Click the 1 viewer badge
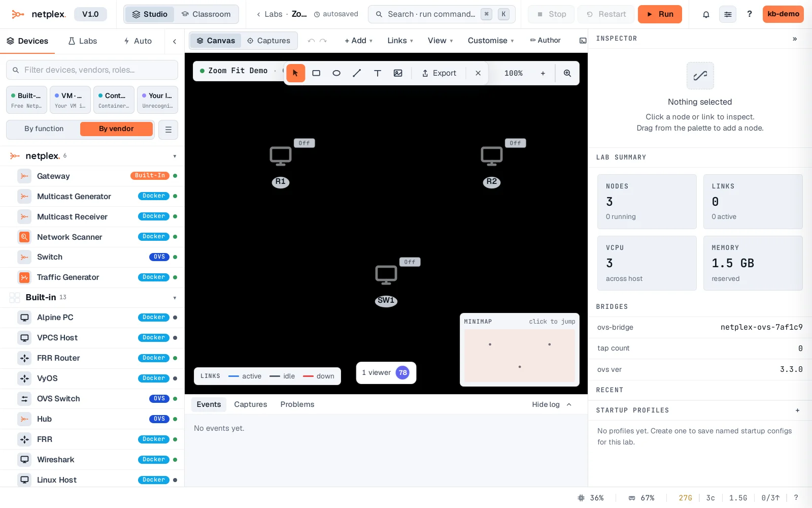This screenshot has width=812, height=508. click(x=386, y=373)
